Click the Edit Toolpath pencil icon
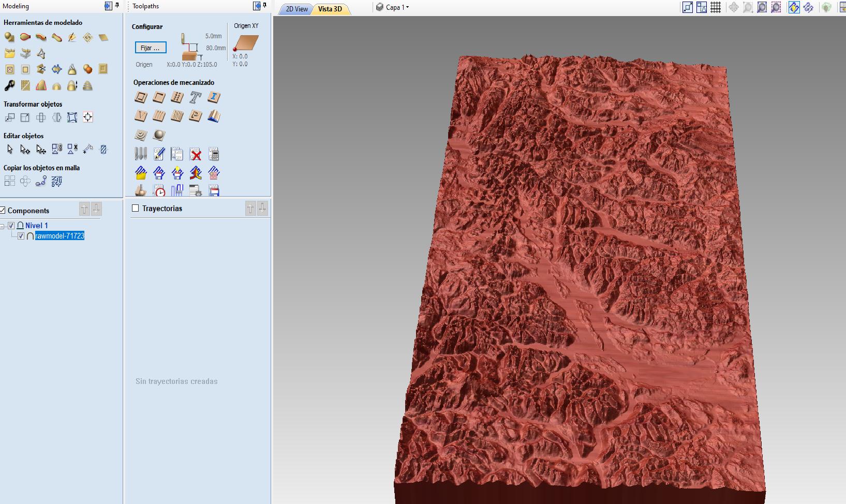This screenshot has width=846, height=504. pos(159,154)
